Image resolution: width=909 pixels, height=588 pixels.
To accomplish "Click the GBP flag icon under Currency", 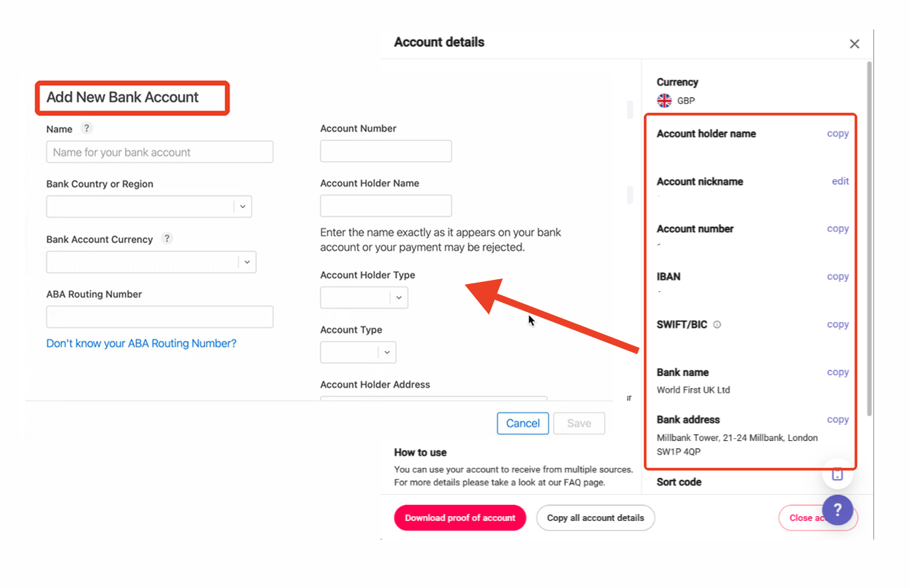I will point(664,101).
